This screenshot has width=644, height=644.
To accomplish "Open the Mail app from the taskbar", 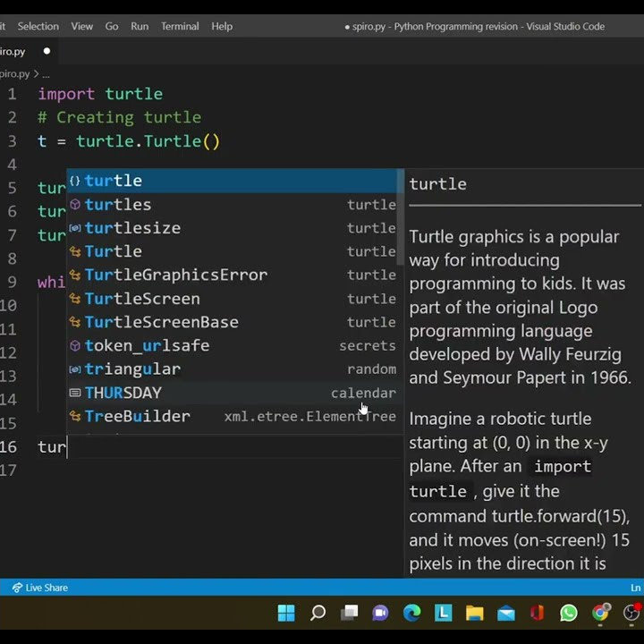I will pyautogui.click(x=506, y=613).
